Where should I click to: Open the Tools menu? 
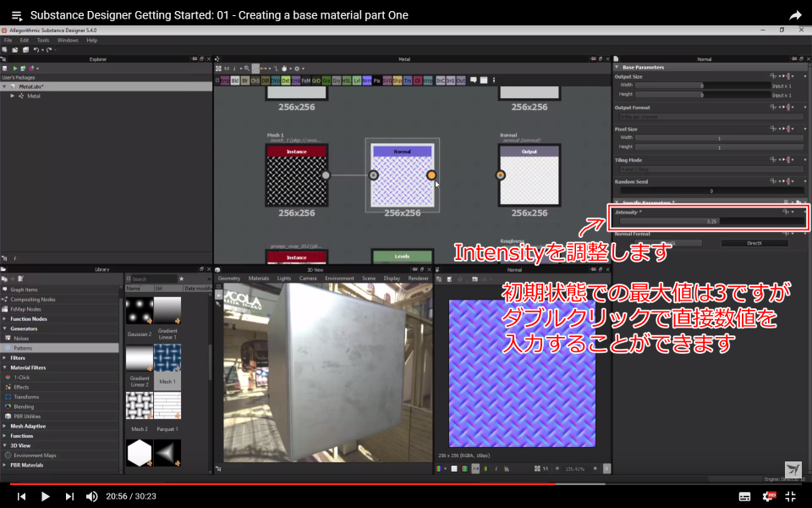(43, 40)
